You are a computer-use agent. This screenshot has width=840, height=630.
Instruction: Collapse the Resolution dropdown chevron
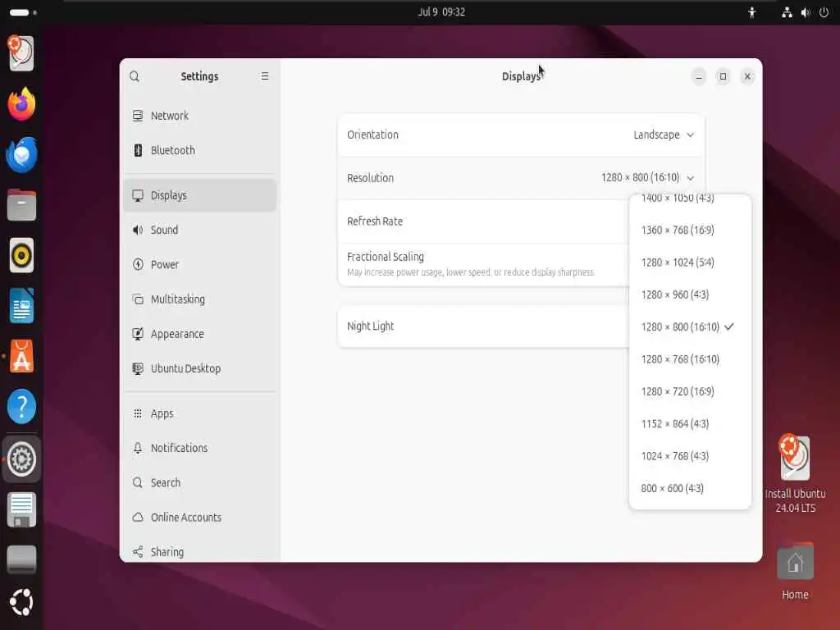click(x=691, y=178)
